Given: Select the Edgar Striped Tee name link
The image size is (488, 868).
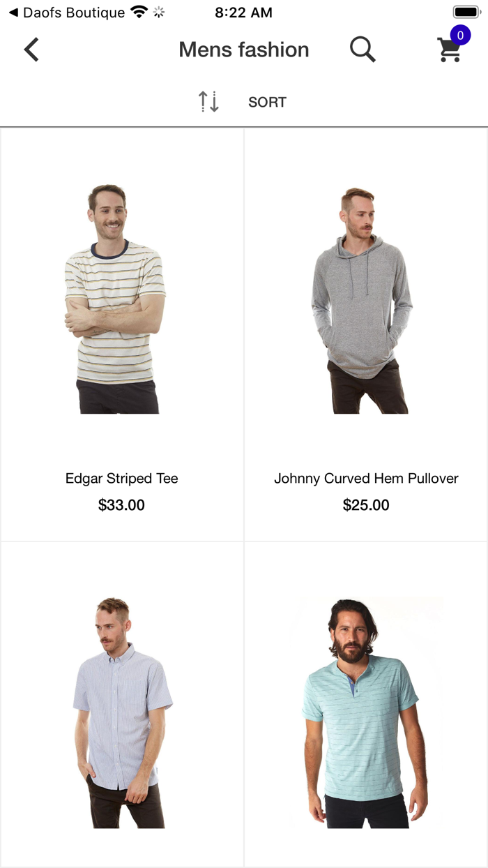Looking at the screenshot, I should (x=122, y=479).
